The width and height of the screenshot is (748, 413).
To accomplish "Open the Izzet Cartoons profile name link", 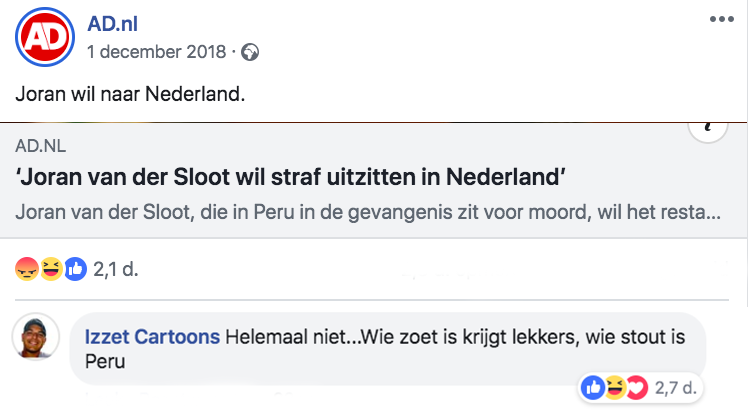I will (153, 337).
